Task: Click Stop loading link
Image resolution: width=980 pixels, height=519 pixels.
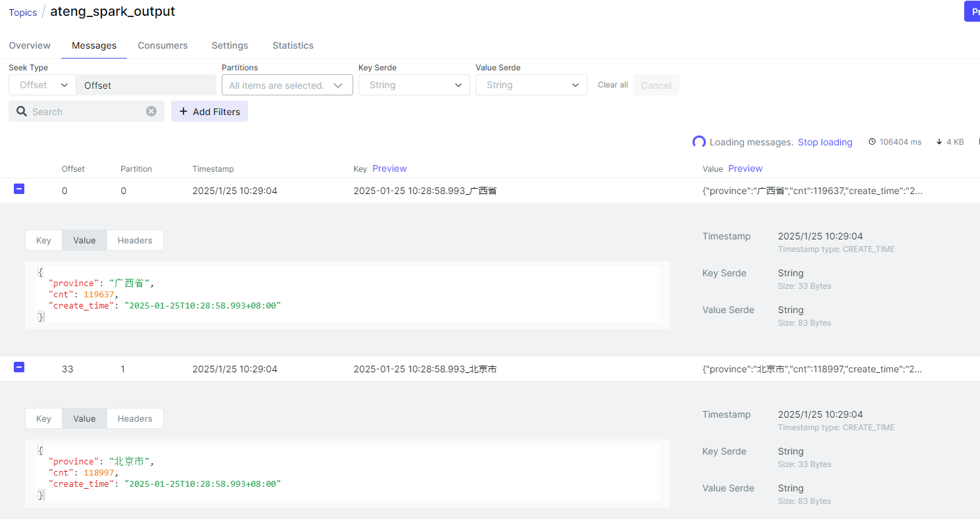Action: 825,142
